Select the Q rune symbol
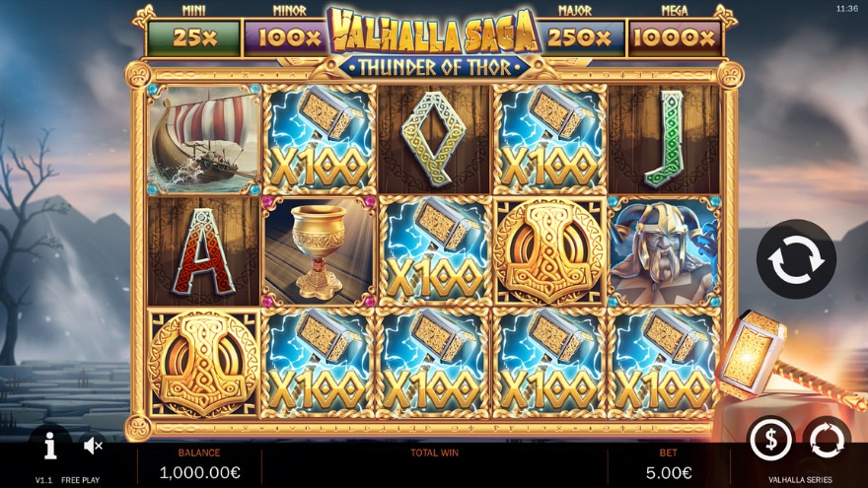The width and height of the screenshot is (868, 488). (434, 139)
